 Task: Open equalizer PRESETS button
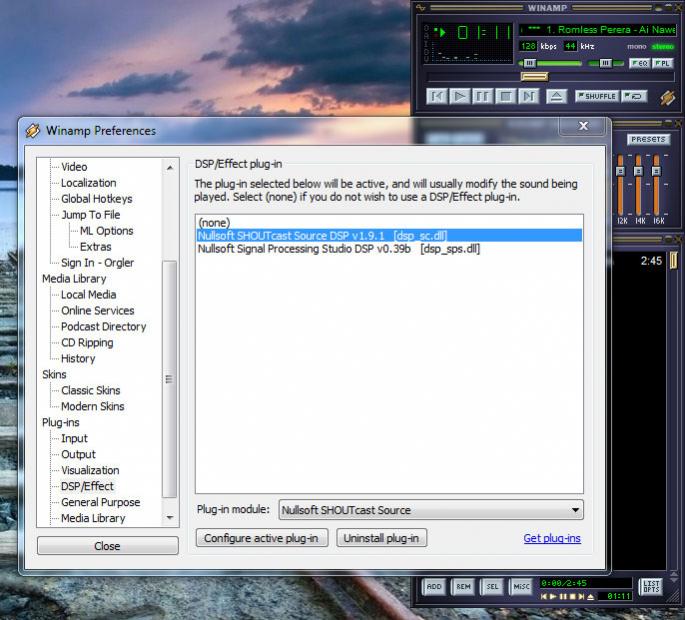click(648, 139)
